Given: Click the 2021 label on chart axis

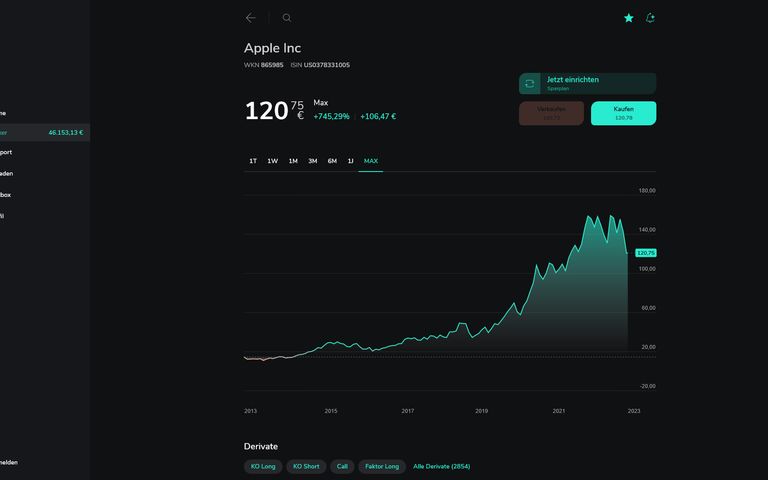Looking at the screenshot, I should [x=559, y=411].
